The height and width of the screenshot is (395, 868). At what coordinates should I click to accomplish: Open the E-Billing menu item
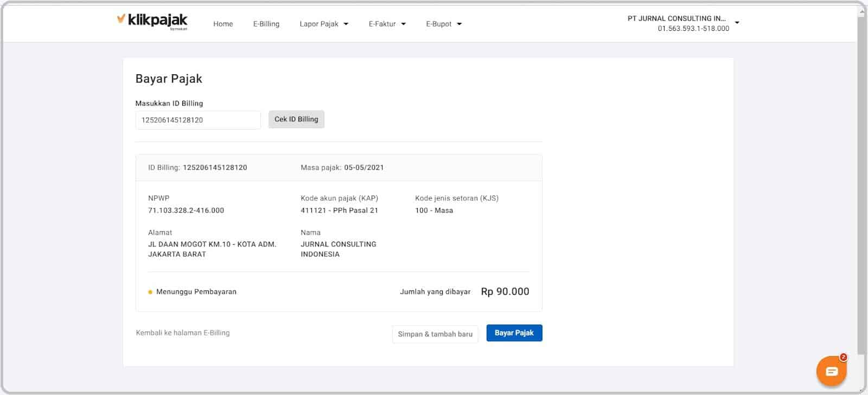coord(266,24)
